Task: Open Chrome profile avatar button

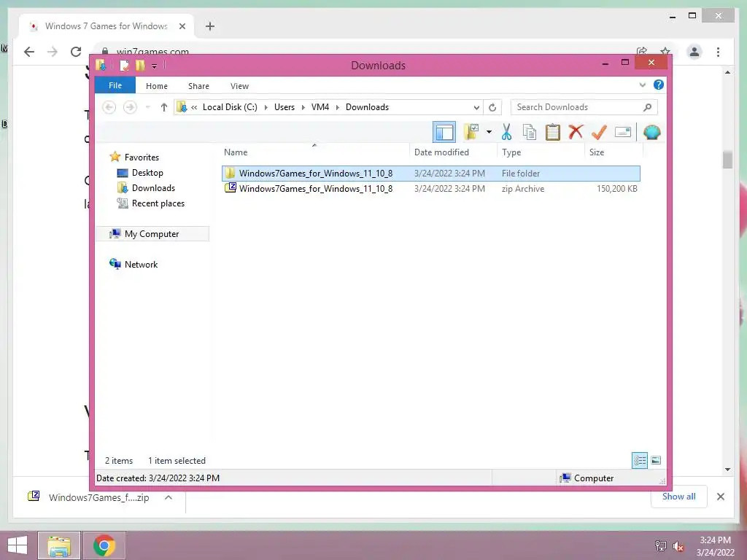Action: coord(694,52)
